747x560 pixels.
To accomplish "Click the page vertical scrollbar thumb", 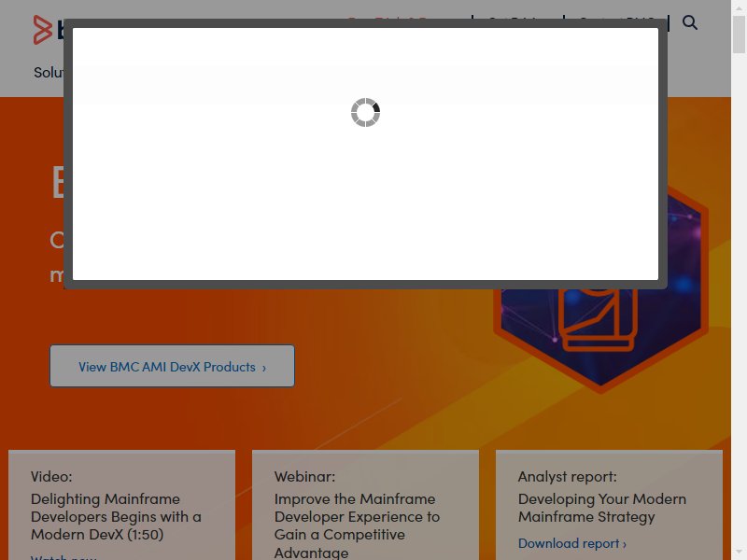I will pyautogui.click(x=739, y=35).
